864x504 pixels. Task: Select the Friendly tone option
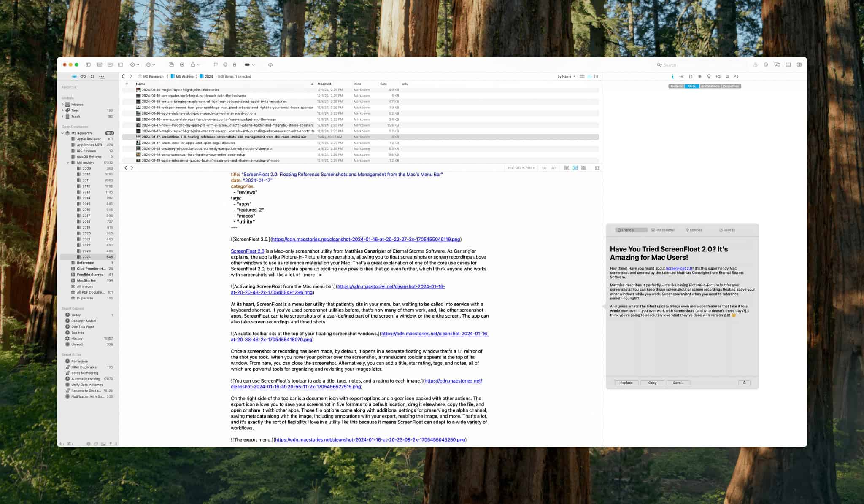pos(631,230)
